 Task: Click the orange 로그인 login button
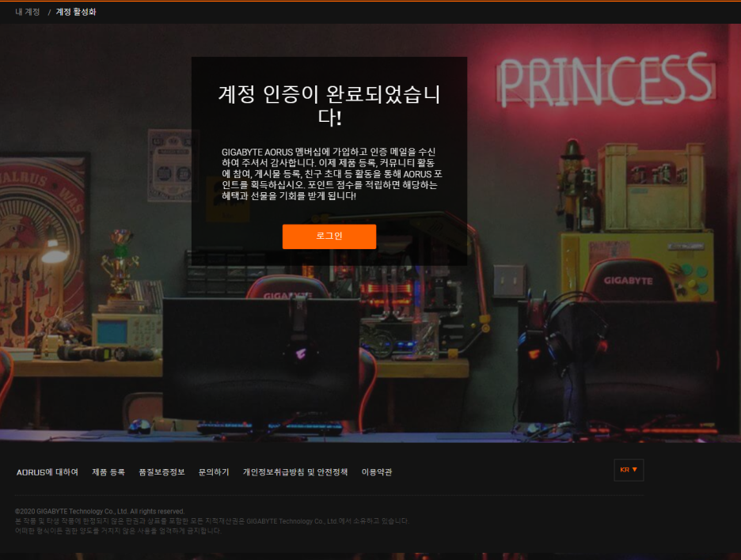329,236
